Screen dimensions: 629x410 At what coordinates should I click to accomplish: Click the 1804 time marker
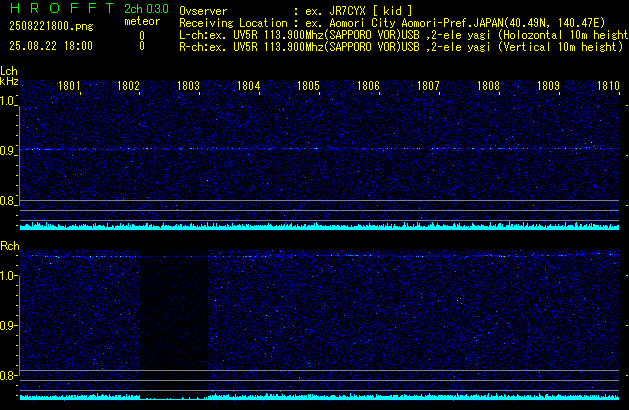(248, 86)
